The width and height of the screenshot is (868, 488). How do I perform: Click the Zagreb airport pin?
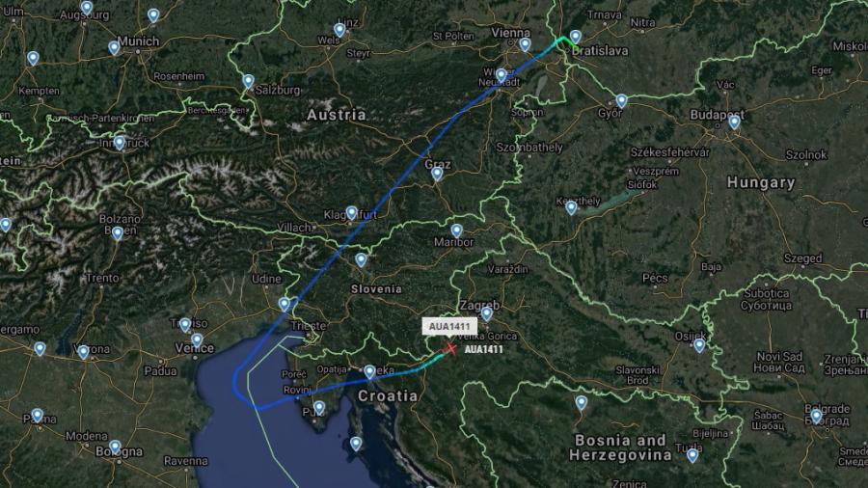[x=487, y=314]
